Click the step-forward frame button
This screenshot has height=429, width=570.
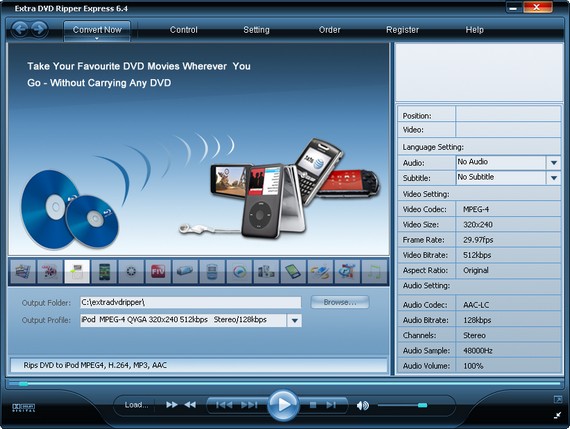[x=331, y=405]
